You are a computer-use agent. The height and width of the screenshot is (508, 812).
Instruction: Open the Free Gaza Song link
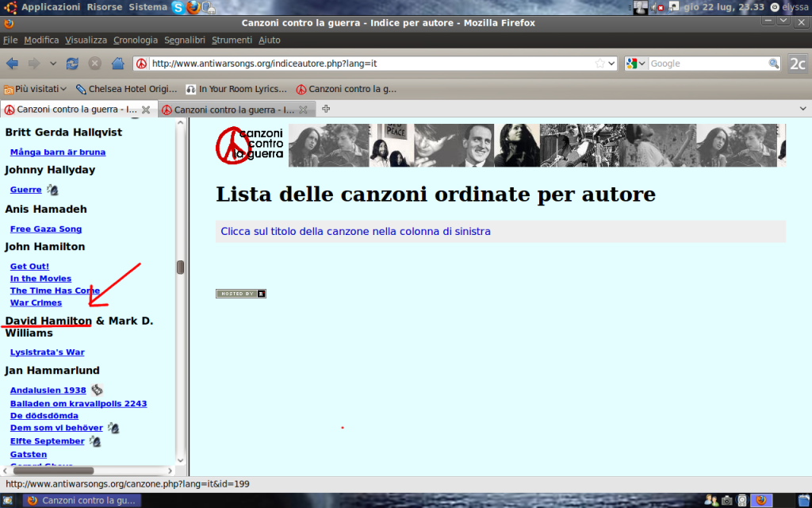[46, 229]
